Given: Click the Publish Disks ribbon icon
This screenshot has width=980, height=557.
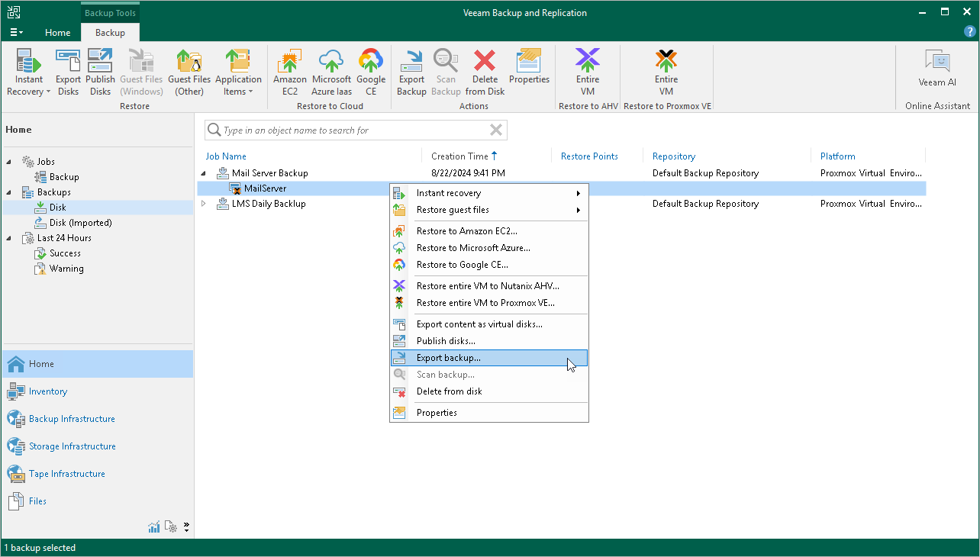Looking at the screenshot, I should [100, 72].
